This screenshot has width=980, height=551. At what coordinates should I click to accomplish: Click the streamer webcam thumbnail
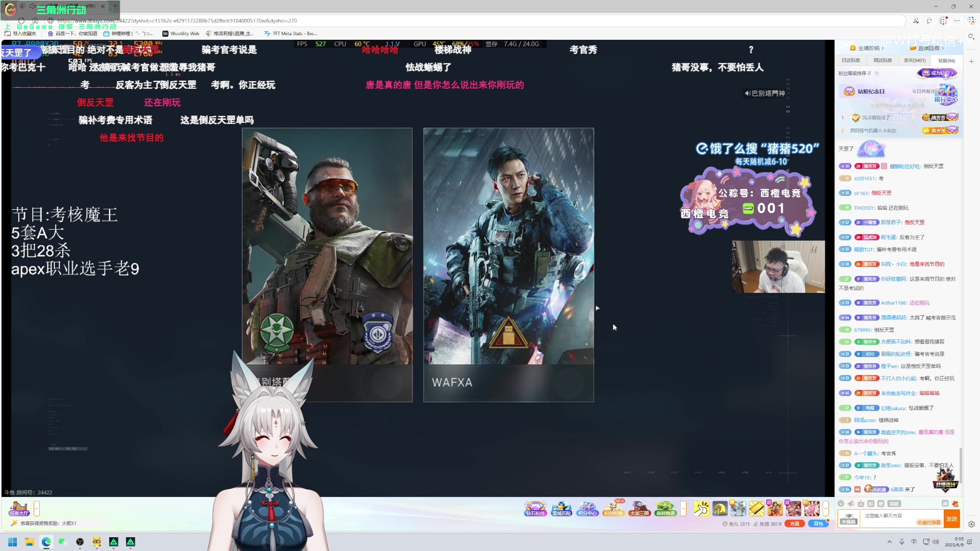(x=778, y=267)
